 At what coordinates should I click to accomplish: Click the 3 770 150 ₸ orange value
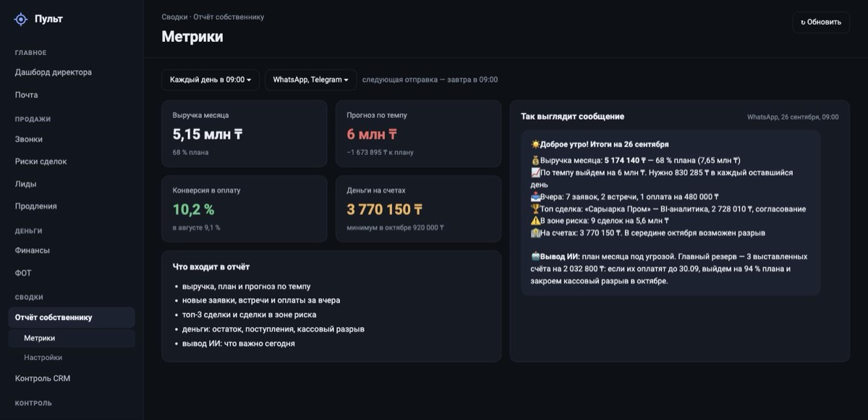(385, 209)
